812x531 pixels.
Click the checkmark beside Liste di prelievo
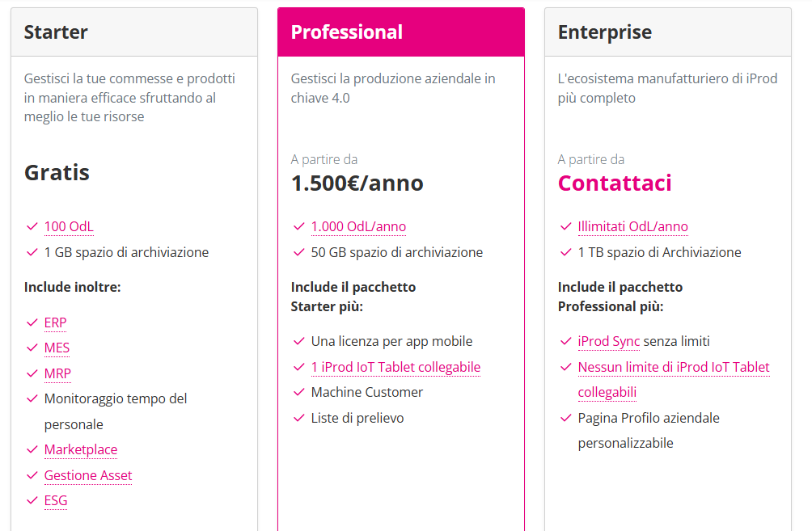[299, 418]
